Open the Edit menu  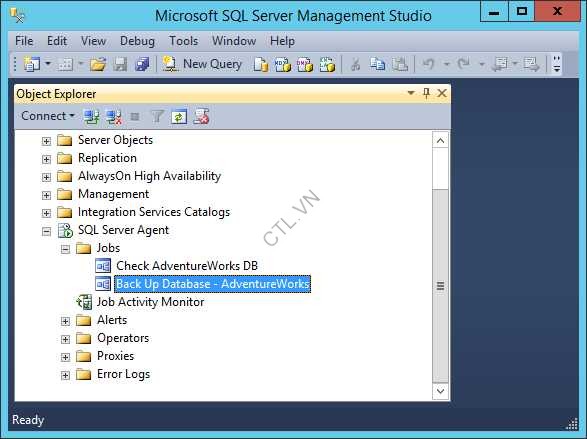57,41
